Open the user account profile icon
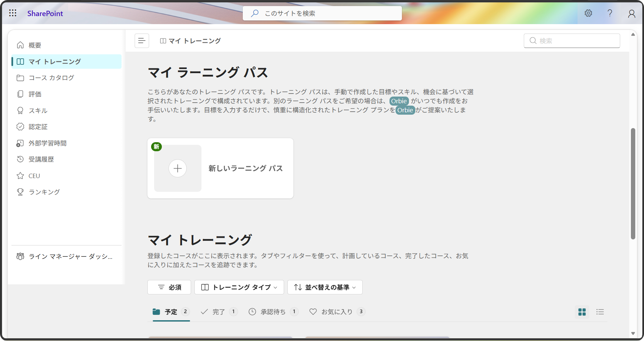This screenshot has width=644, height=341. 632,13
